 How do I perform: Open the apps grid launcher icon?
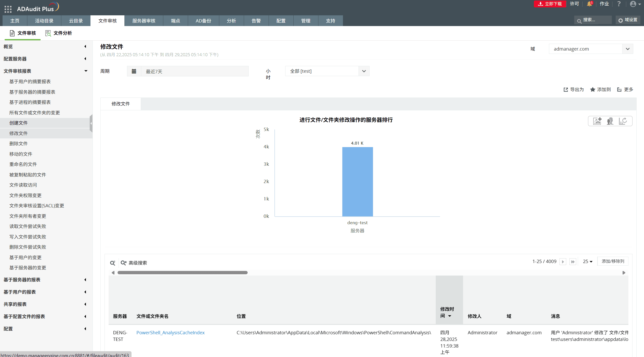[8, 9]
